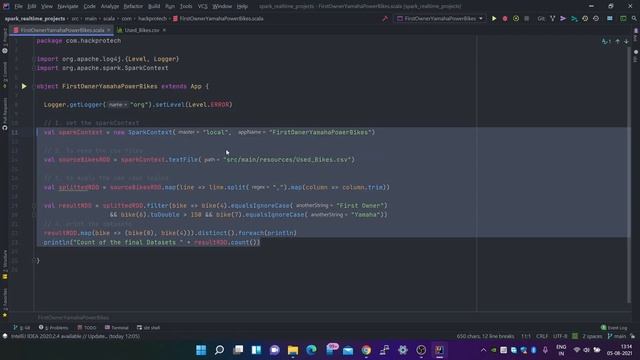This screenshot has height=360, width=640.
Task: Open the 2 spaces indent selector
Action: (x=592, y=336)
